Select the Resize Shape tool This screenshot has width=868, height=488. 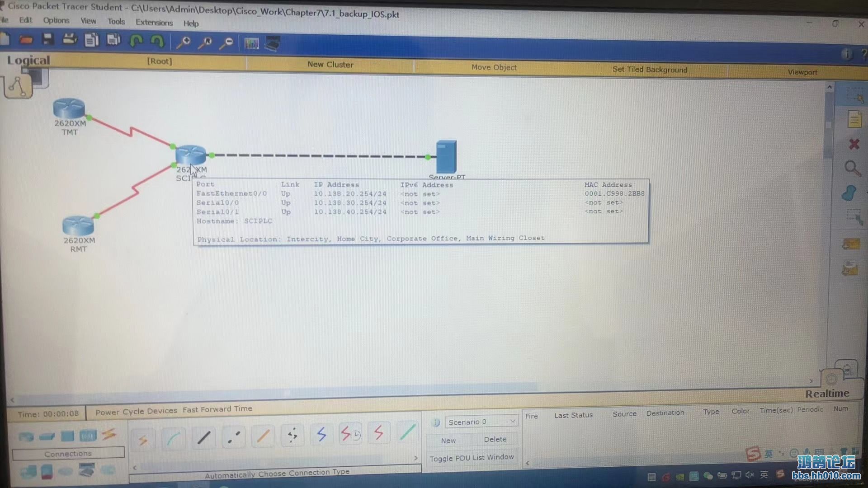point(854,217)
